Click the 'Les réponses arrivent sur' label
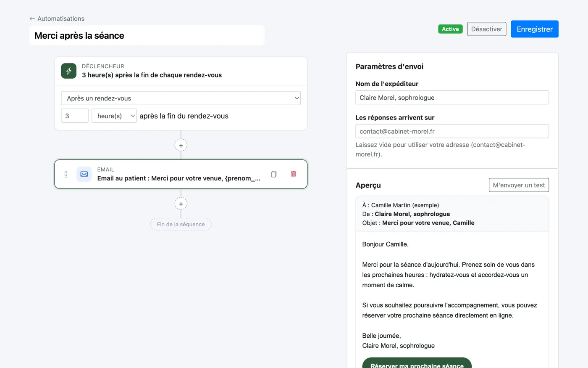Viewport: 588px width, 368px height. (395, 117)
